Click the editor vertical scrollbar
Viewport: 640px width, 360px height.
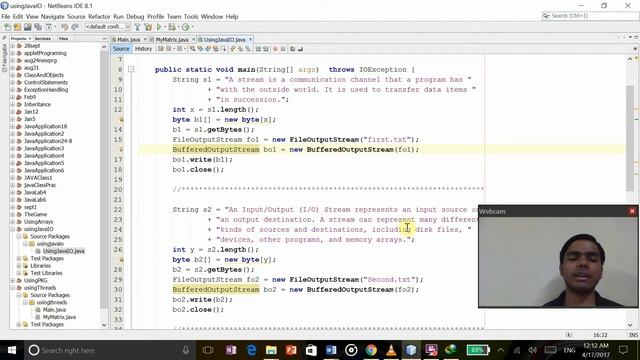click(x=630, y=139)
